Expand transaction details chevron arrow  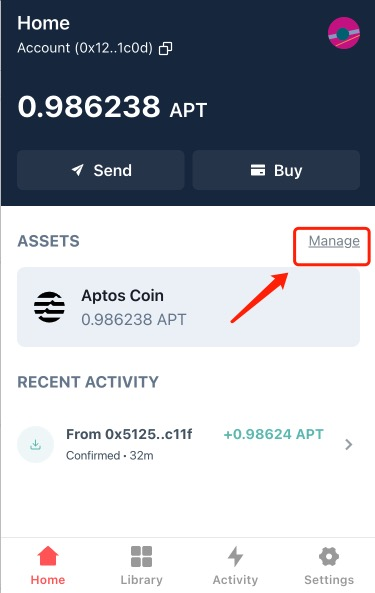coord(349,444)
